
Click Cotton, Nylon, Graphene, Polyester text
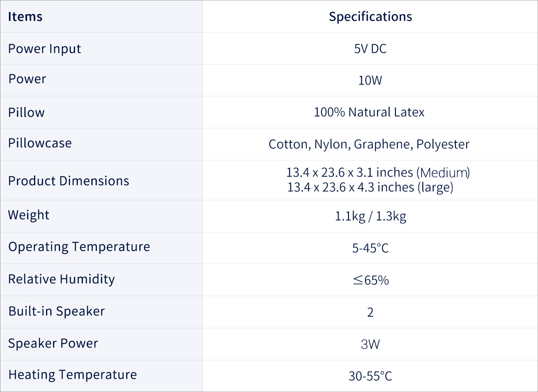click(x=369, y=144)
